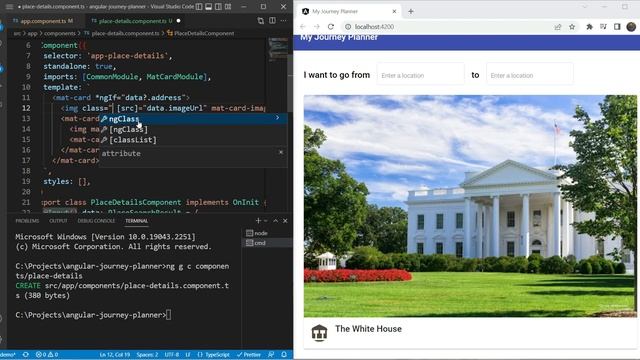Go back in browser
Image resolution: width=640 pixels, height=360 pixels.
tap(303, 27)
